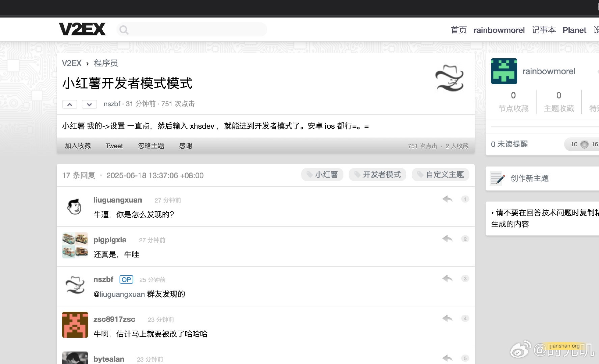Click floor number 3 badge

[465, 279]
